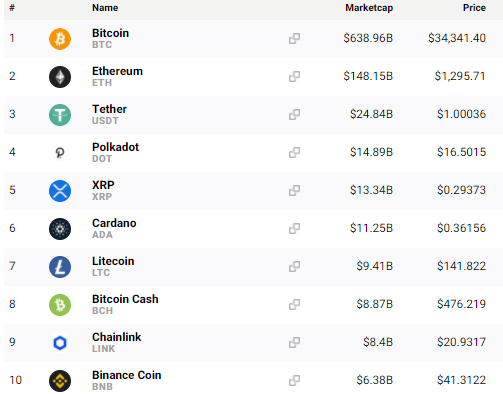Click the Tether green logo icon
The height and width of the screenshot is (394, 503).
pos(60,115)
